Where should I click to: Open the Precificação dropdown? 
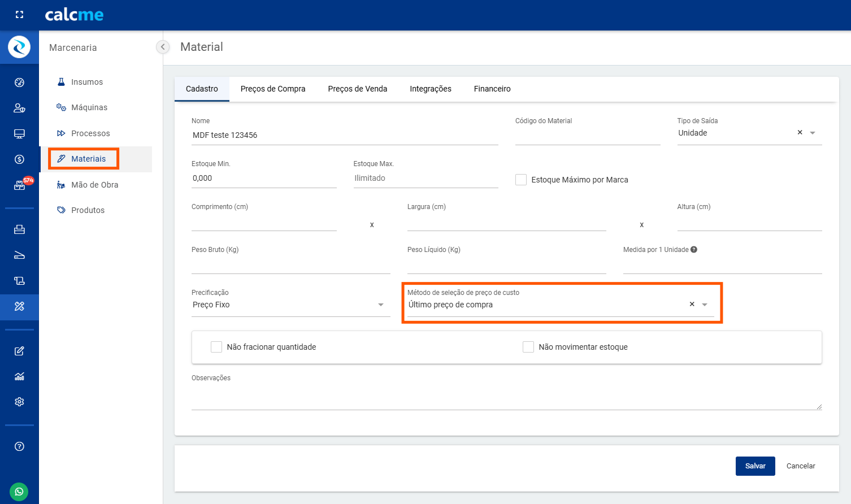(381, 305)
